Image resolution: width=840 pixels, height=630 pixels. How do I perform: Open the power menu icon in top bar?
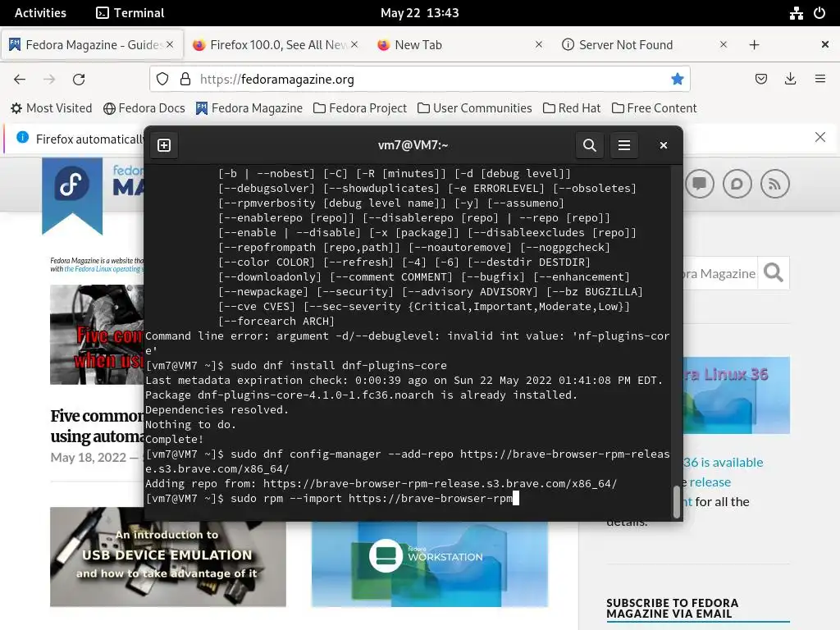(819, 13)
